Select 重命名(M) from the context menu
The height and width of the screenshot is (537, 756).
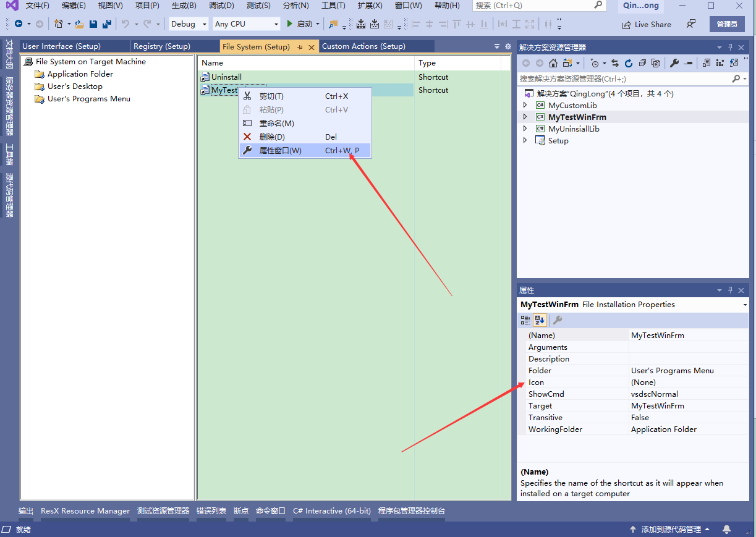click(x=275, y=123)
